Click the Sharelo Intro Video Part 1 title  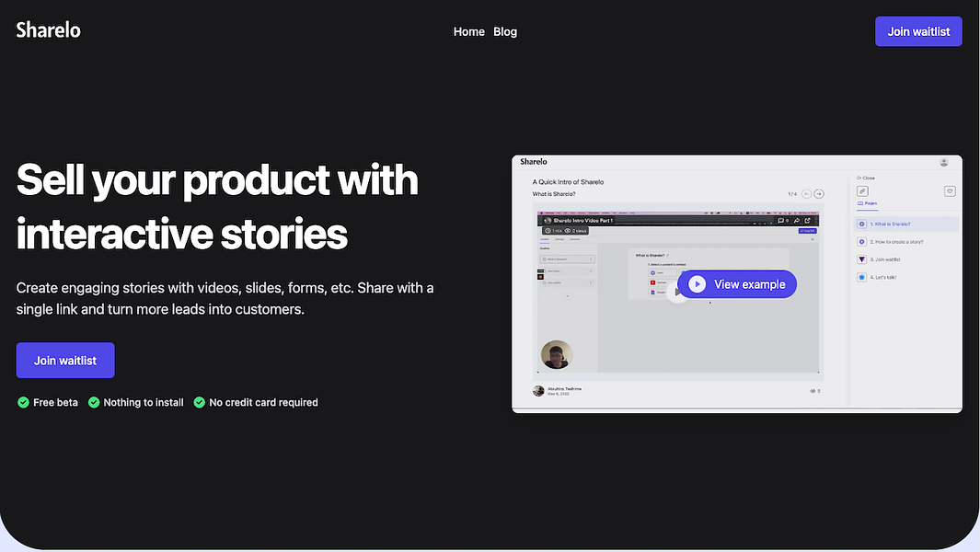582,221
